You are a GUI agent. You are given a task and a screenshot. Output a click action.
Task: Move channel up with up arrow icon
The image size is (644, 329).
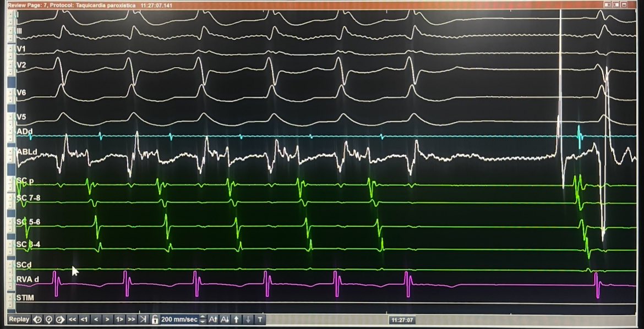(x=237, y=319)
